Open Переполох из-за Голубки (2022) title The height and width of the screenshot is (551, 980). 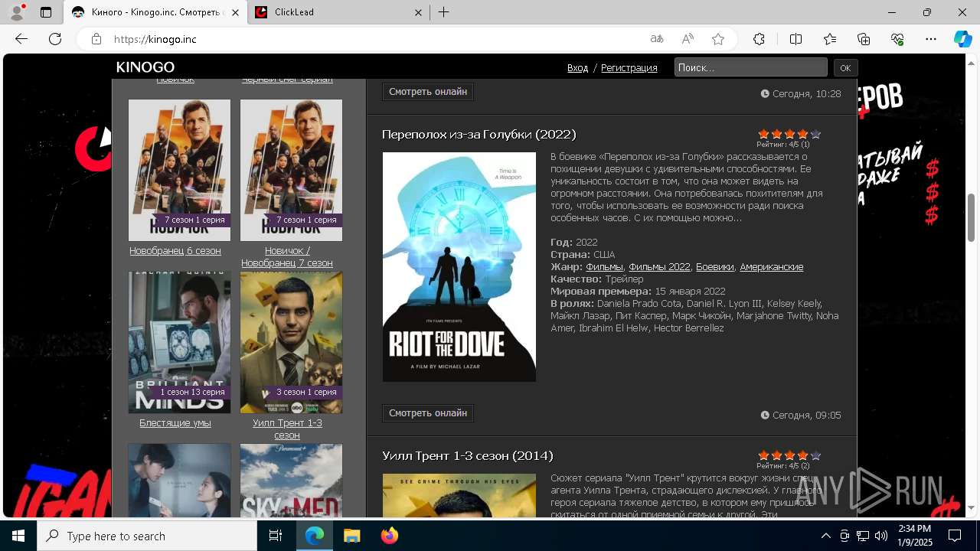tap(479, 135)
